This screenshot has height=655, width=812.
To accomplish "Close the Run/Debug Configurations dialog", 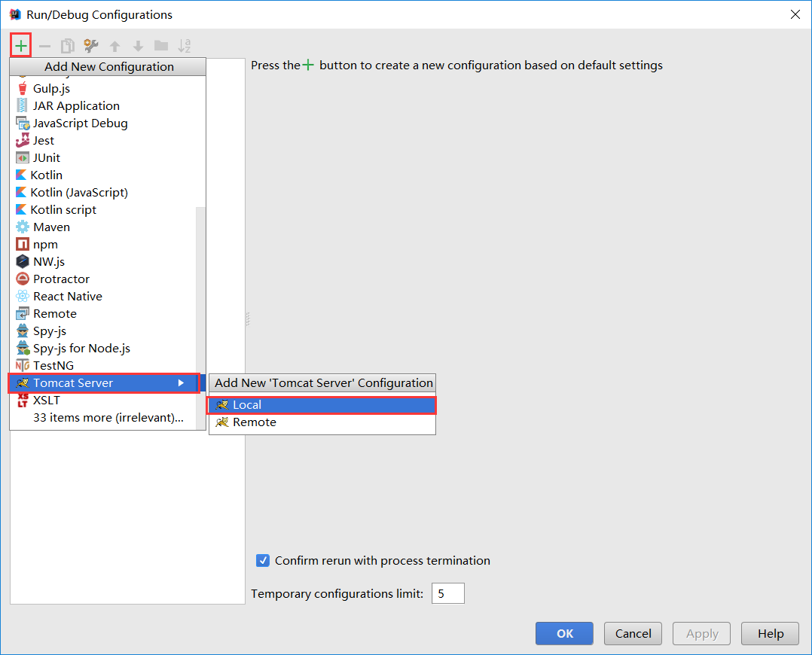I will tap(795, 14).
